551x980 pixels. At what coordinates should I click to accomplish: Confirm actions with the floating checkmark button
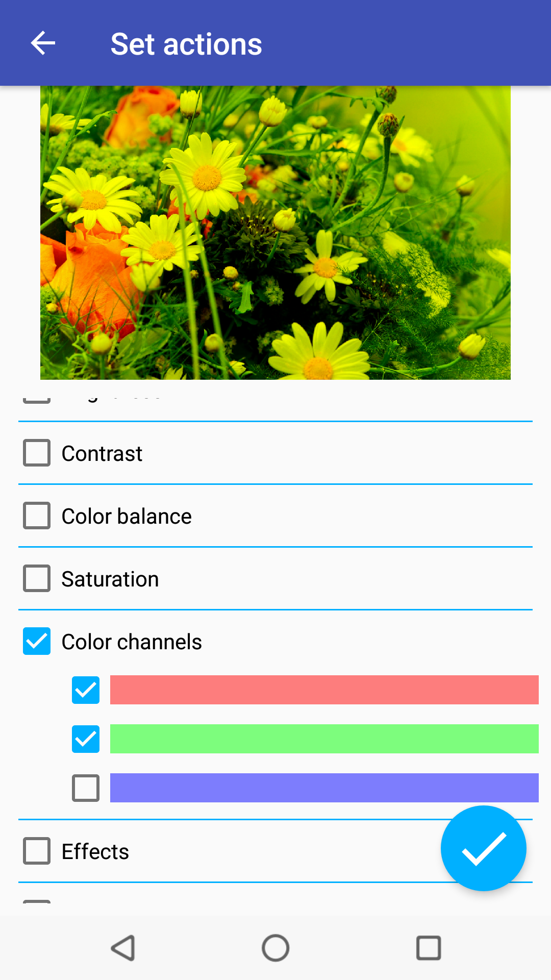coord(483,848)
